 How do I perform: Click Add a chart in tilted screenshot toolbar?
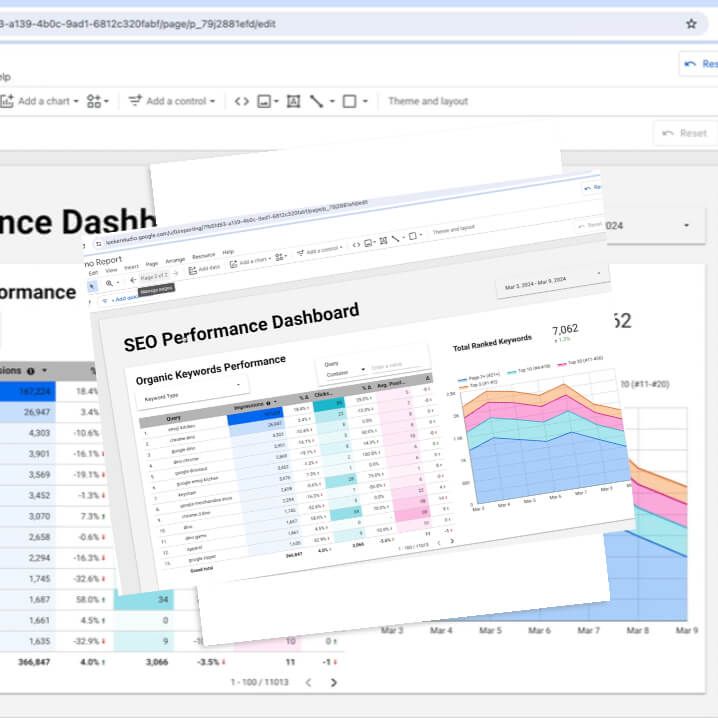pyautogui.click(x=250, y=262)
